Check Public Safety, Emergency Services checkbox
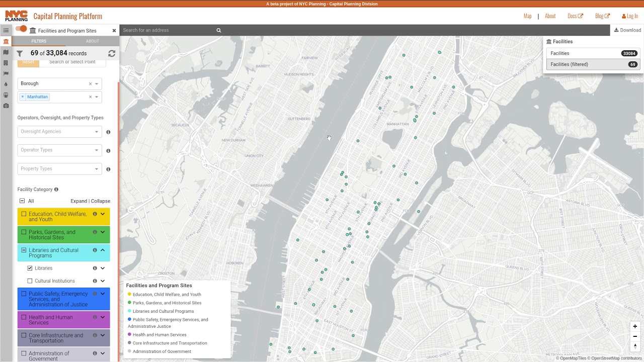The height and width of the screenshot is (362, 644). pos(24,294)
